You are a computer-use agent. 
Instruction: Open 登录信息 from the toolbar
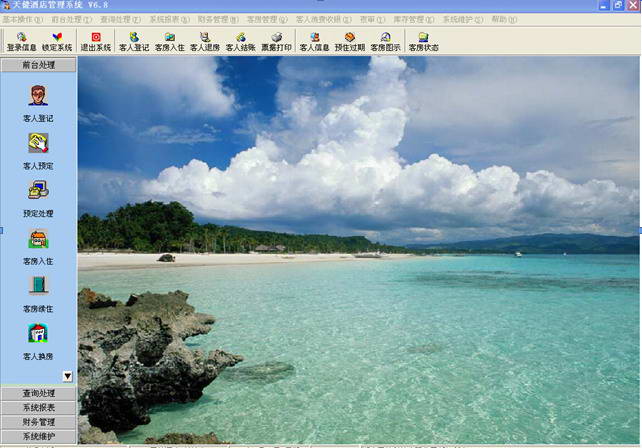[x=22, y=42]
